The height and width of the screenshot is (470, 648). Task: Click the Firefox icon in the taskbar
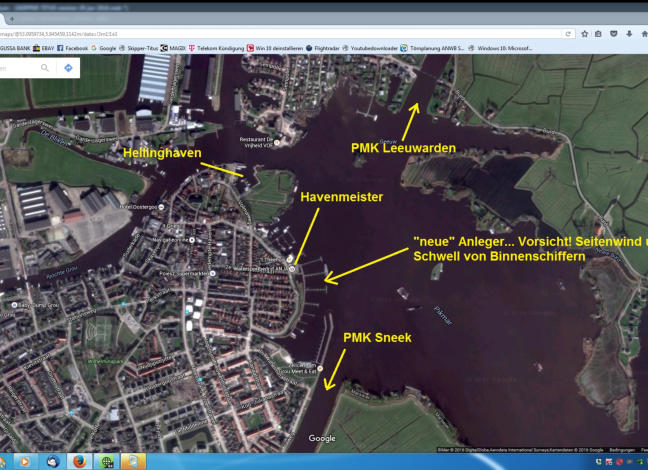click(79, 462)
